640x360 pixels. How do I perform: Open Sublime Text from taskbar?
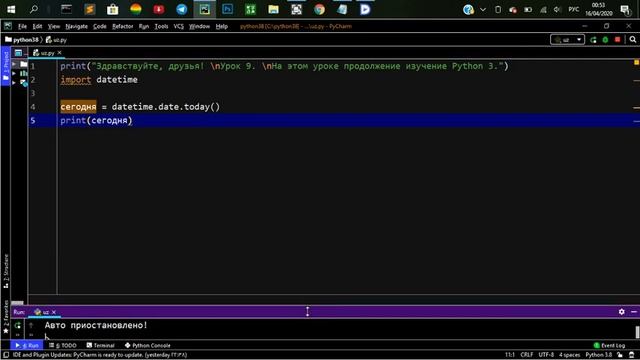(90, 9)
